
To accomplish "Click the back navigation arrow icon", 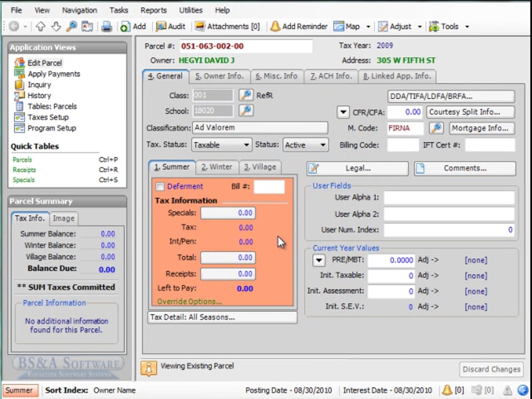I will [x=14, y=27].
